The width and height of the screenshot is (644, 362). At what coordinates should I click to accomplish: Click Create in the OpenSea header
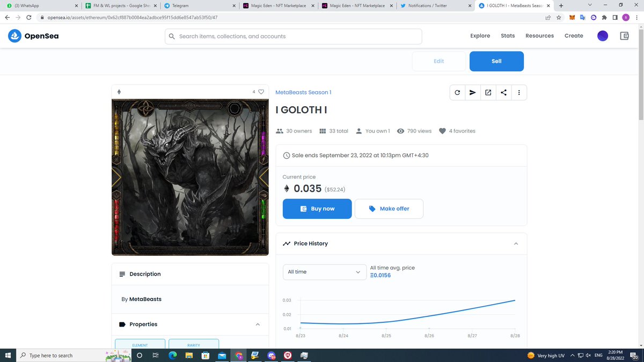click(574, 36)
